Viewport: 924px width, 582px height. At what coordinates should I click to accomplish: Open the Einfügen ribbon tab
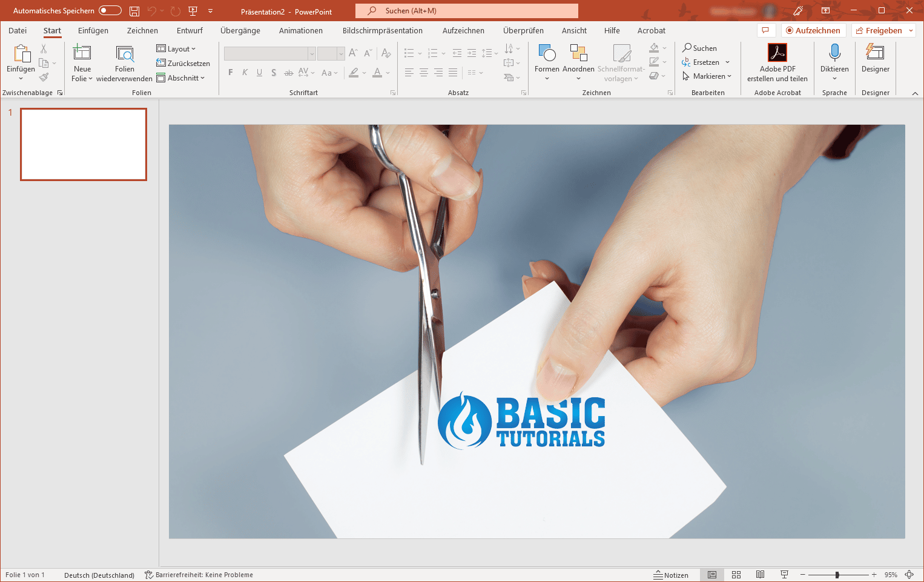pos(93,31)
